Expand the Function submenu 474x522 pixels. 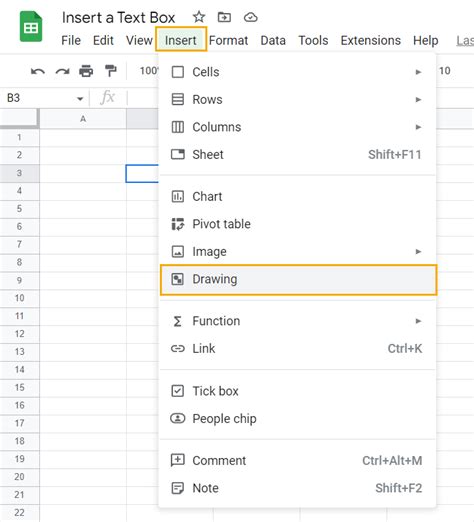point(298,321)
